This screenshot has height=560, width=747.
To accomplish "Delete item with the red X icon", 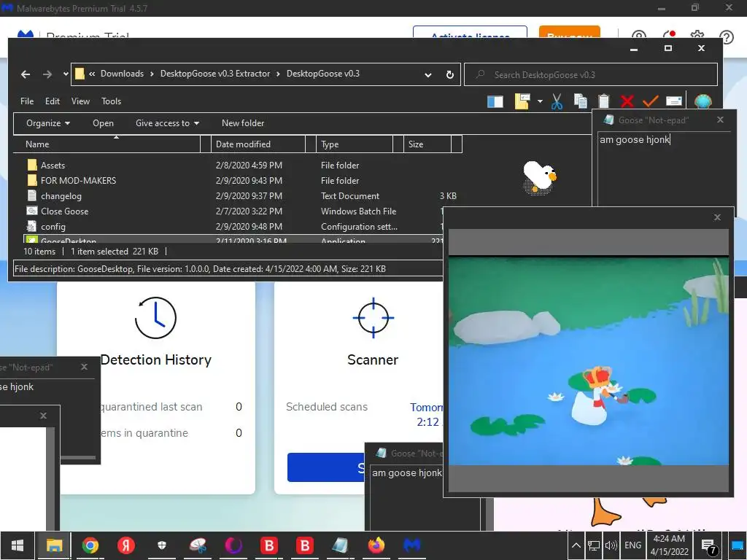I will click(627, 101).
